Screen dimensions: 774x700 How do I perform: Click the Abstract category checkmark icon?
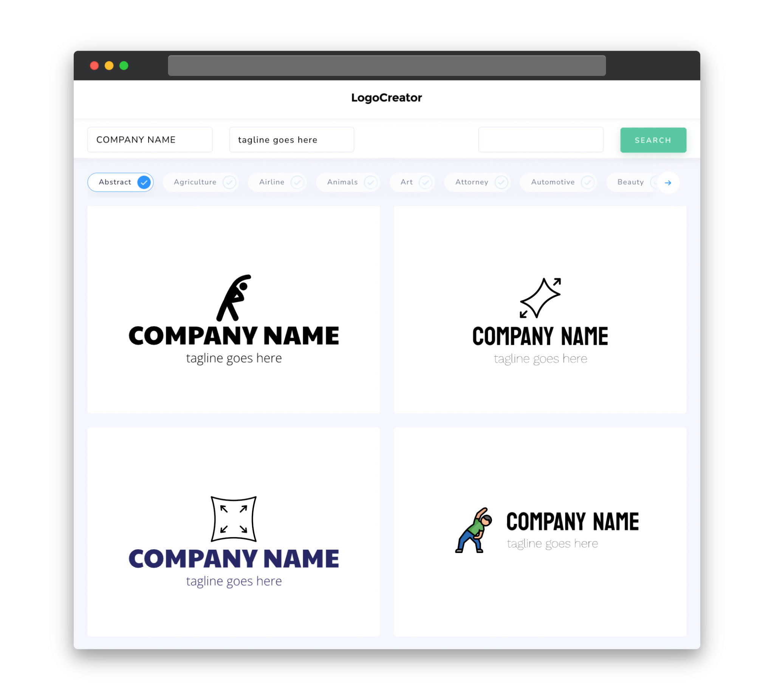tap(144, 182)
